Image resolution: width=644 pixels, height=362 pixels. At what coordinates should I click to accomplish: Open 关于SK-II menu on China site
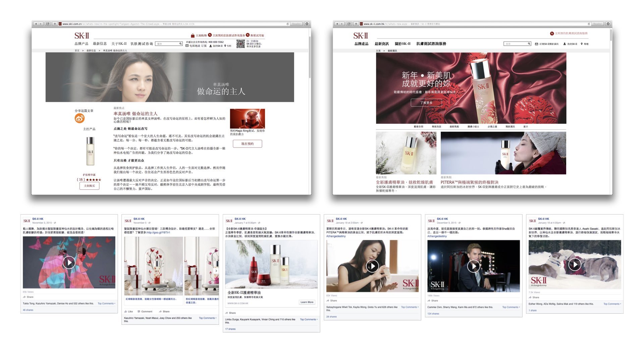coord(119,44)
